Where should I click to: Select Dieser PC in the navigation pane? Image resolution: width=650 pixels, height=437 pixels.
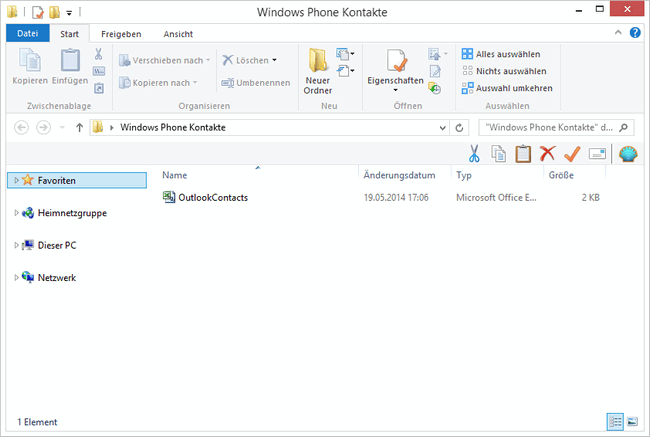tap(57, 245)
